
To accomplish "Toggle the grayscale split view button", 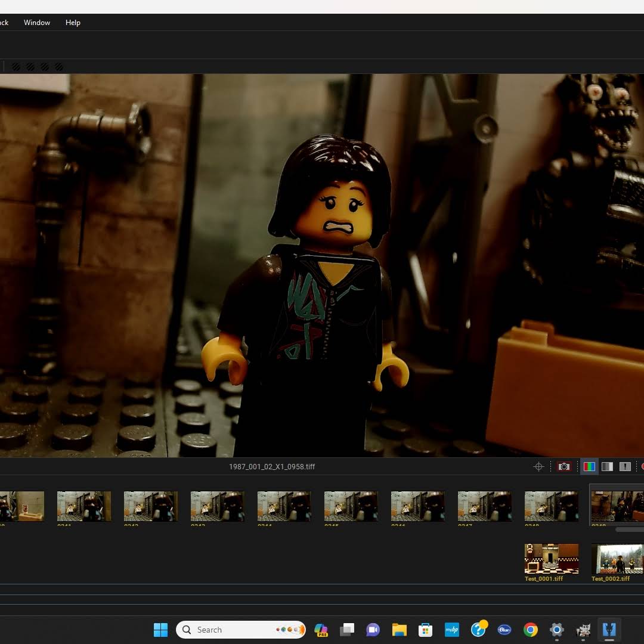I will [607, 467].
